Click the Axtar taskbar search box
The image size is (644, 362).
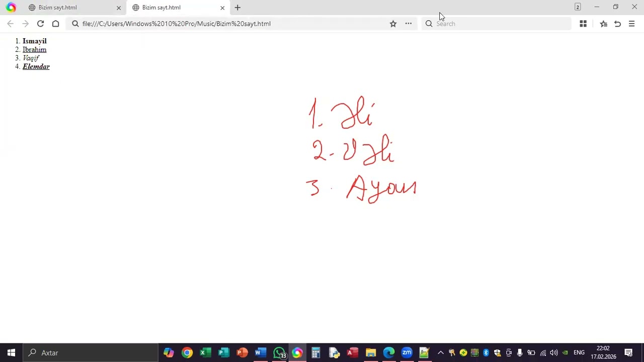tap(91, 353)
